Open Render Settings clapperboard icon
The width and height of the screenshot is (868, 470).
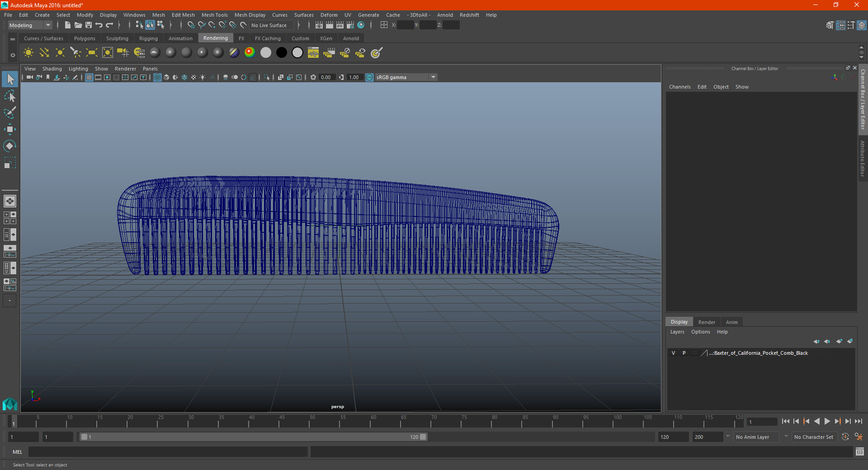coord(350,25)
